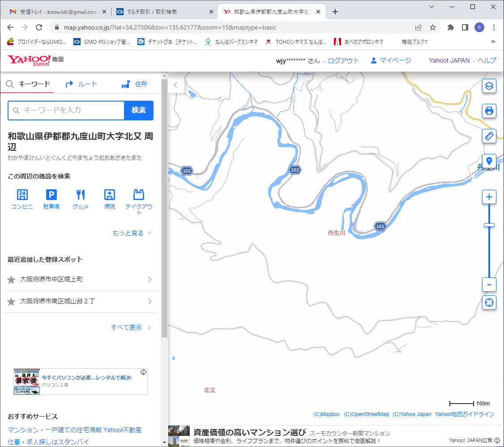
Task: Collapse the left side panel
Action: click(x=176, y=85)
